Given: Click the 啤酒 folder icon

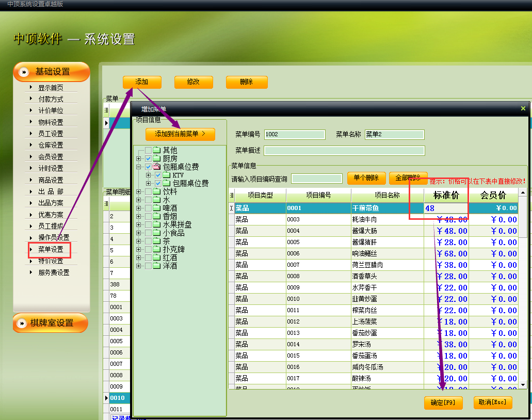Looking at the screenshot, I should (x=157, y=208).
